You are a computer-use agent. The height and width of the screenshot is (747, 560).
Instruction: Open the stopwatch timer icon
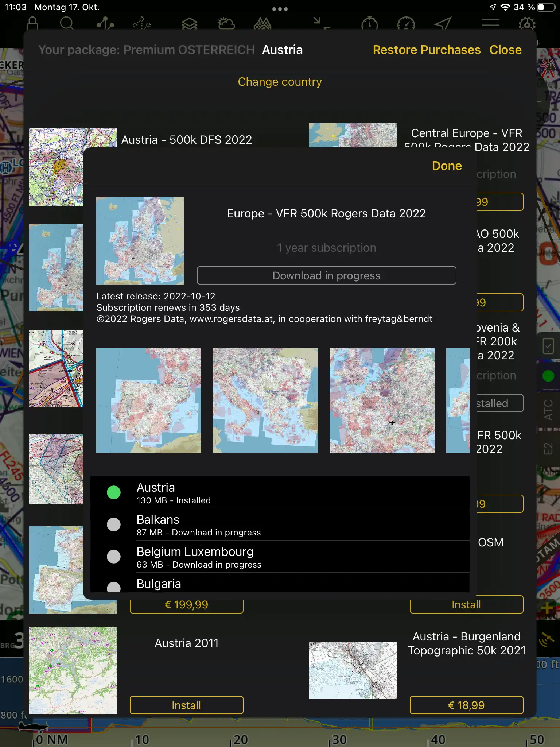369,24
